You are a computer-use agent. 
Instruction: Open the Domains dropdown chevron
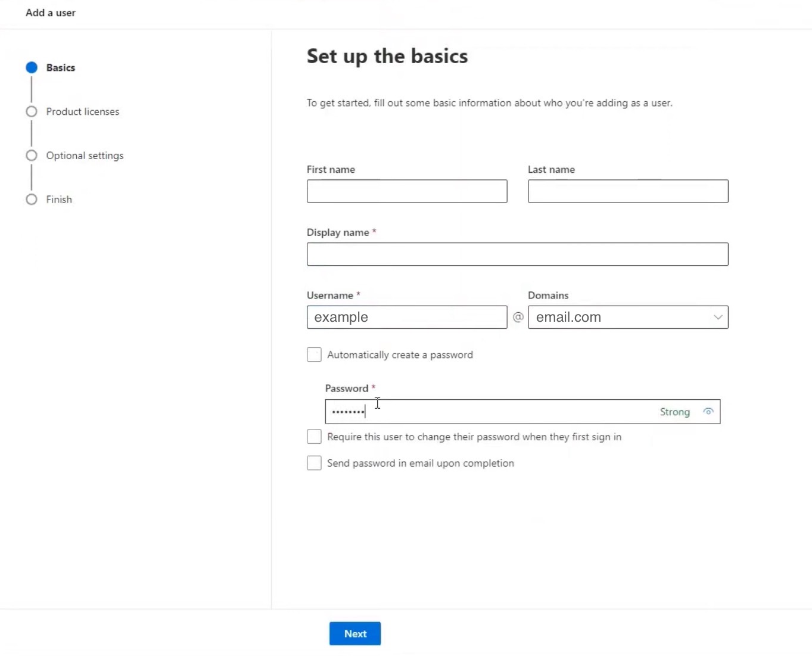point(718,318)
